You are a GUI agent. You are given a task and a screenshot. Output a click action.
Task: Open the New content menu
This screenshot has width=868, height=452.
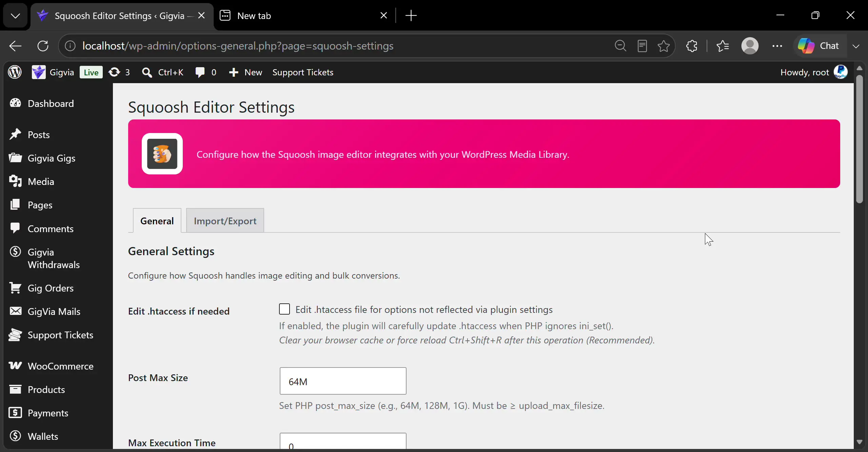click(x=245, y=72)
